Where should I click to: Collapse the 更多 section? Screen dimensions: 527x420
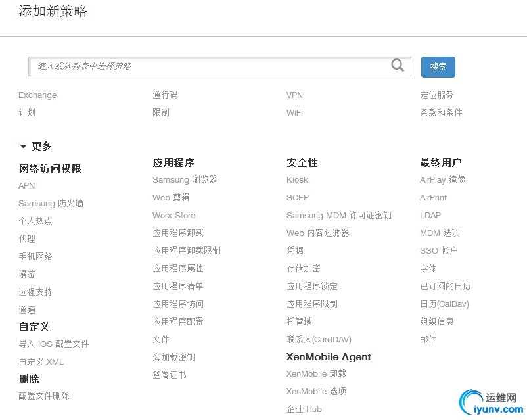click(x=35, y=146)
